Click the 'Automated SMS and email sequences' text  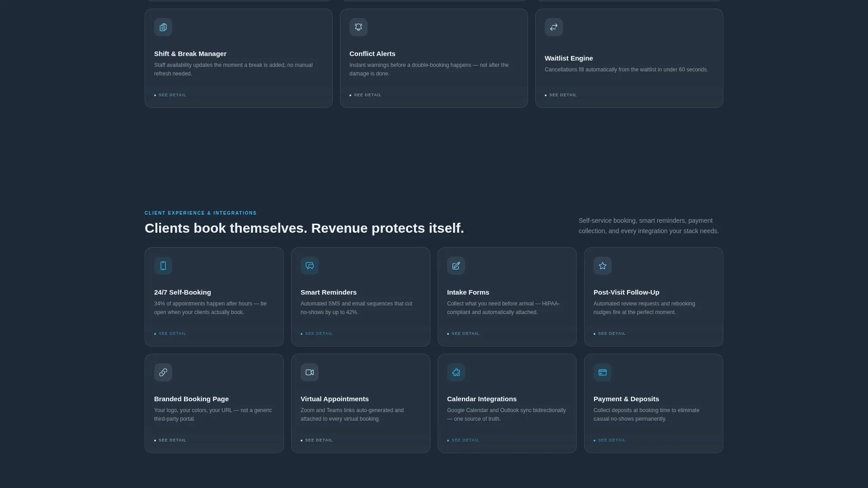(x=356, y=308)
